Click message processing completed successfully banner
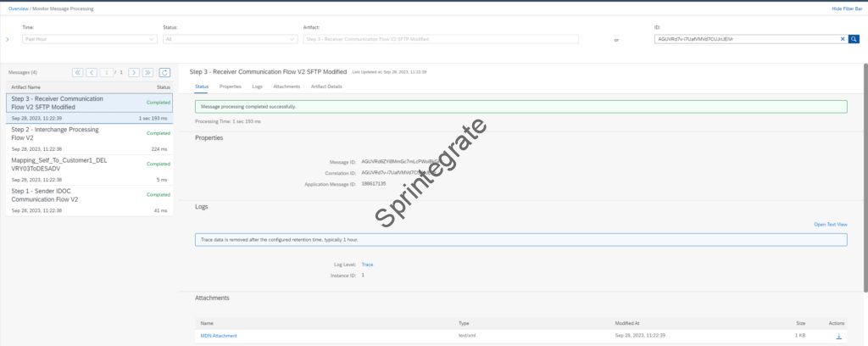Viewport: 868px width, 346px height. click(x=521, y=107)
